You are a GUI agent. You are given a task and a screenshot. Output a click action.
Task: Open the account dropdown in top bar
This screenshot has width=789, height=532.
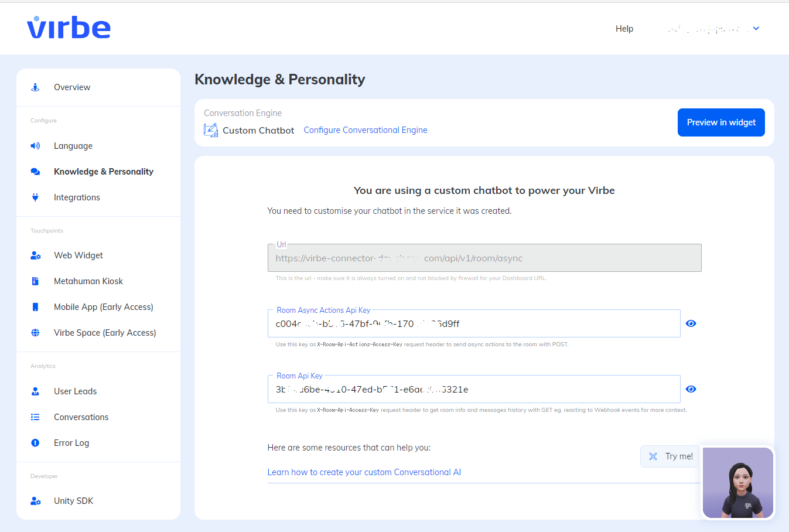(x=756, y=28)
